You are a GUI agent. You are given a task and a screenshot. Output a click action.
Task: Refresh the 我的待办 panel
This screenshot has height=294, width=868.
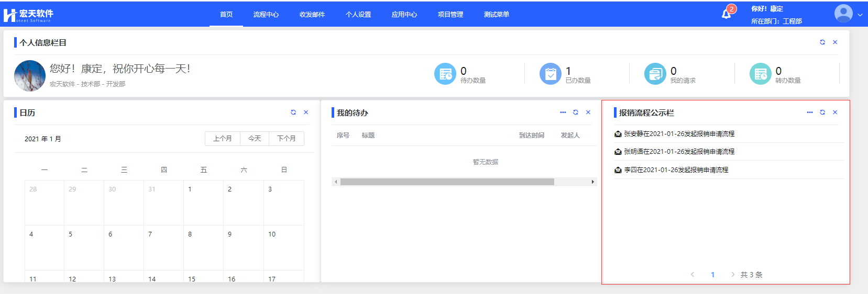(x=575, y=112)
